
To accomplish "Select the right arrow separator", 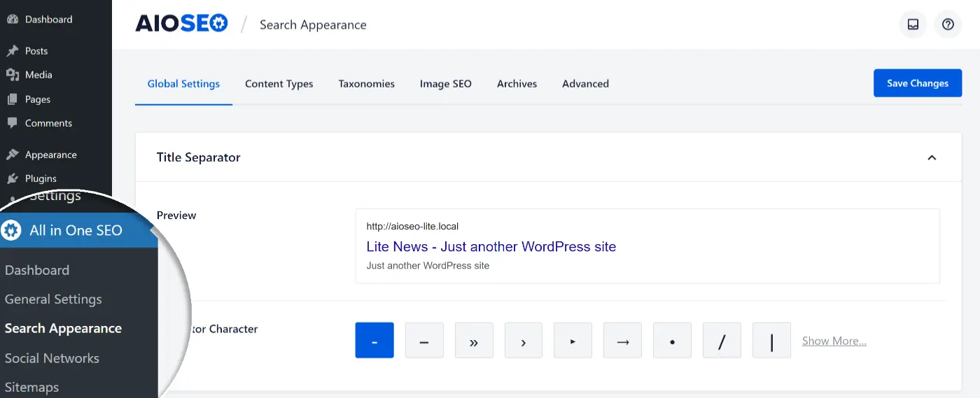I will click(623, 340).
